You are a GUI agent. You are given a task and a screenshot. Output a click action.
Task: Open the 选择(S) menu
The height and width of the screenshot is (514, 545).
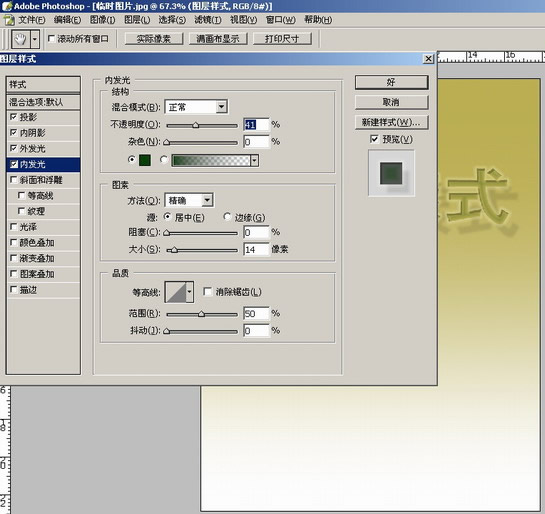coord(172,20)
